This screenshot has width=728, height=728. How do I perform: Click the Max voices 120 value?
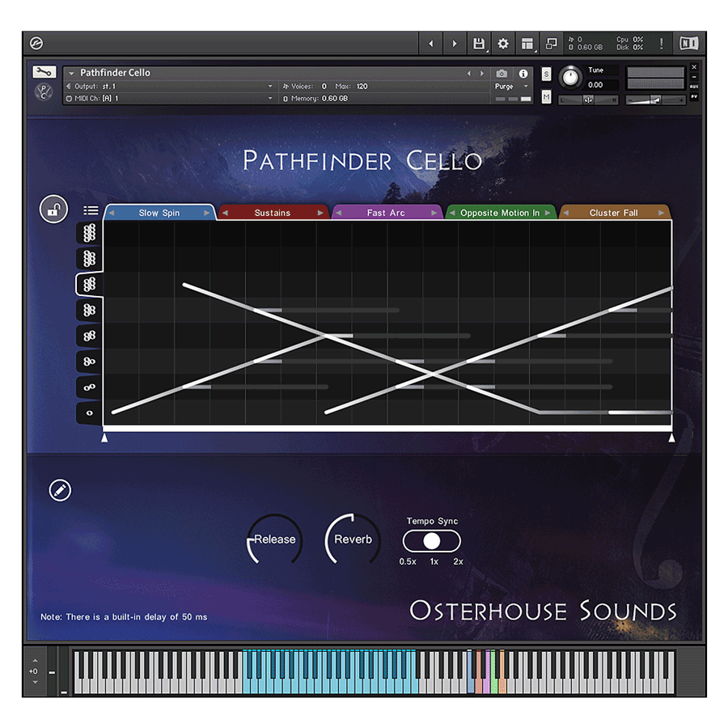coord(362,87)
